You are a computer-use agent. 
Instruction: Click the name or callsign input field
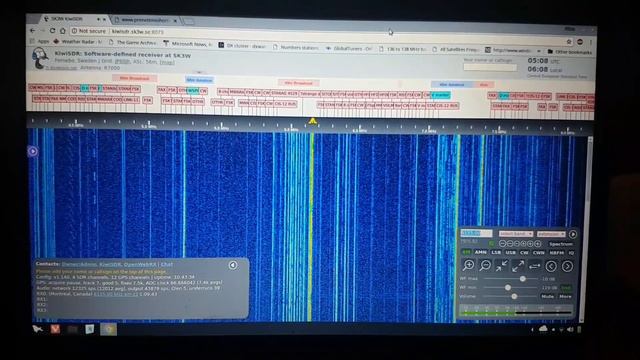coord(490,67)
